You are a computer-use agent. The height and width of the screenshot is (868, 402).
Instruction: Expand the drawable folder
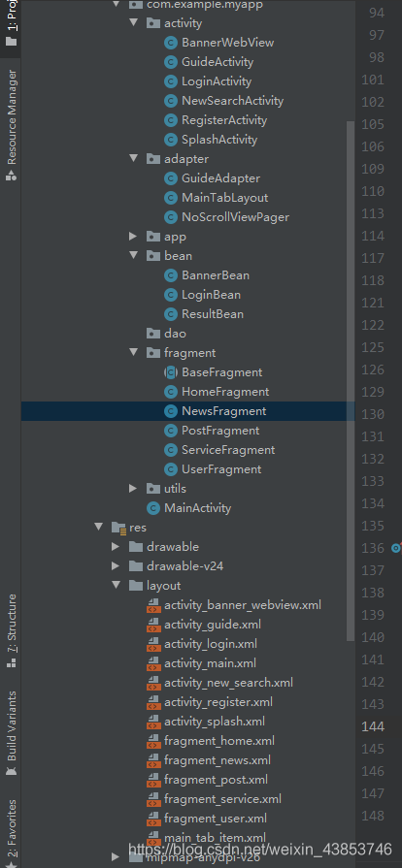click(x=116, y=546)
